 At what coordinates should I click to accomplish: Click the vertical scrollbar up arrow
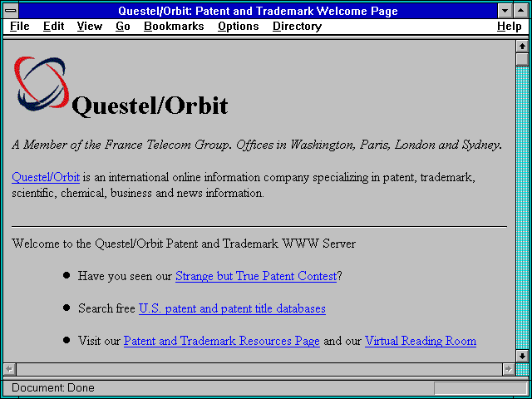pos(522,47)
